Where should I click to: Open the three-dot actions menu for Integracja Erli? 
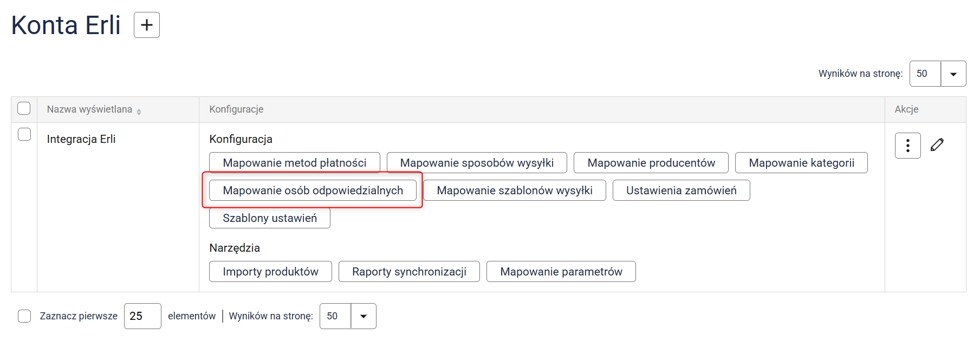[x=907, y=146]
